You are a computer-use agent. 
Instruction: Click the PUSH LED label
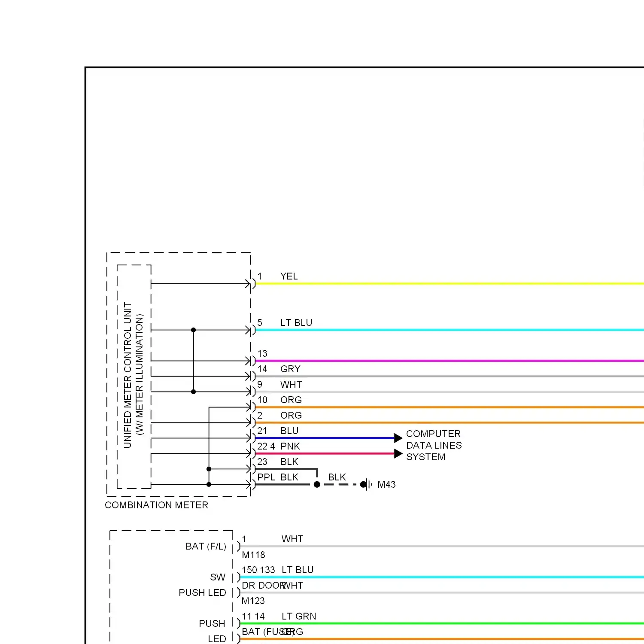[x=202, y=592]
